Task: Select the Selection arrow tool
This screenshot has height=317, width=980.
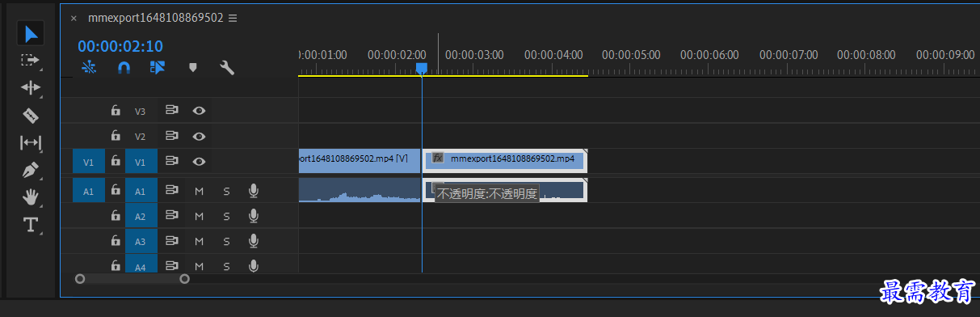Action: [x=31, y=33]
